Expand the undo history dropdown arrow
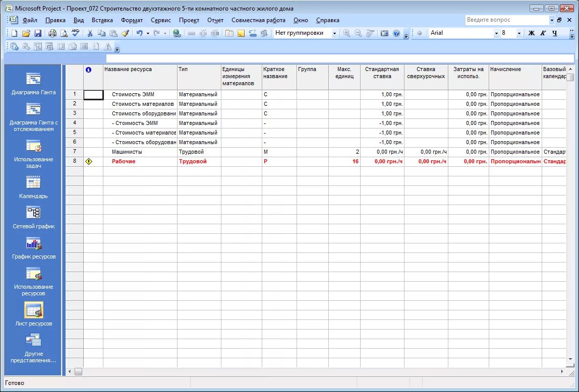This screenshot has height=392, width=579. click(x=148, y=33)
